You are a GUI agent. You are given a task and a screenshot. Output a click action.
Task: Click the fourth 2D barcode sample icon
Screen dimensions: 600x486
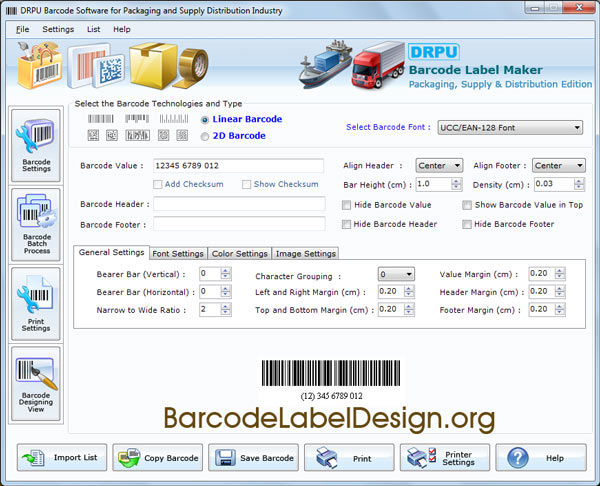point(163,135)
